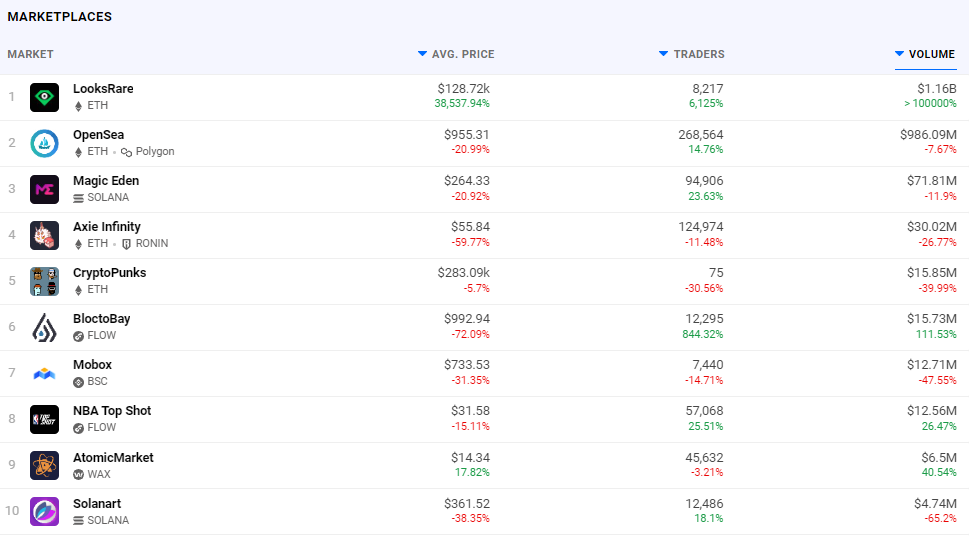This screenshot has width=969, height=536.
Task: Click CryptoPunks average price $283.09k
Action: point(463,273)
